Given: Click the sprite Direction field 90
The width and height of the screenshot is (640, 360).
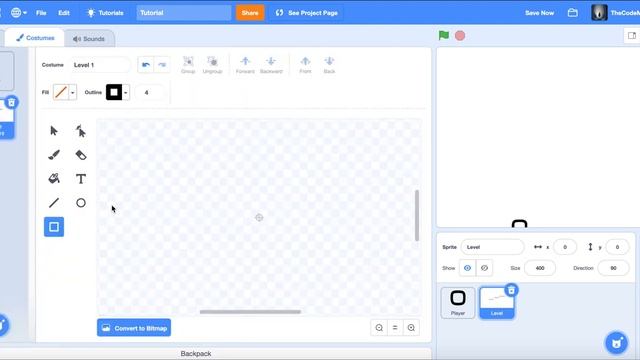Looking at the screenshot, I should [x=613, y=268].
